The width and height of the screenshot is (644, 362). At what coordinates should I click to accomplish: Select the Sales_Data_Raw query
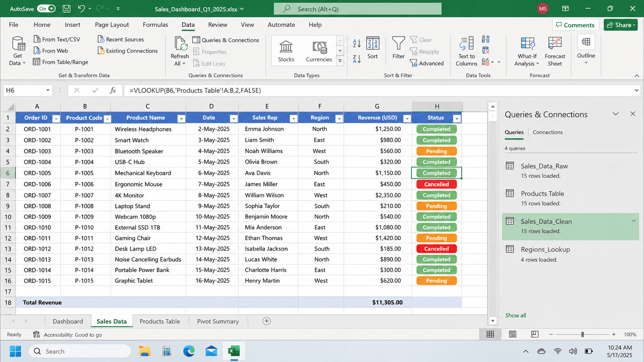[x=570, y=171]
